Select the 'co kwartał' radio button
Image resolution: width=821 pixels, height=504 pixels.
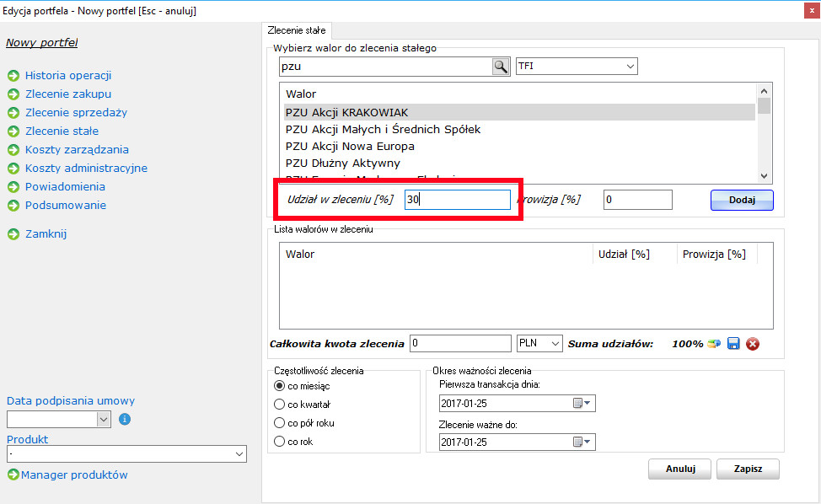pyautogui.click(x=280, y=405)
